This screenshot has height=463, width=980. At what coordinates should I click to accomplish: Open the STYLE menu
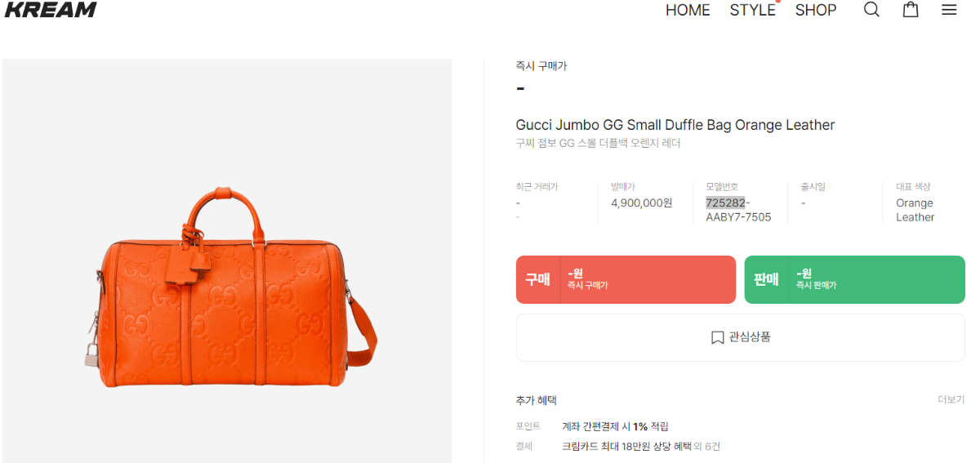click(x=752, y=10)
